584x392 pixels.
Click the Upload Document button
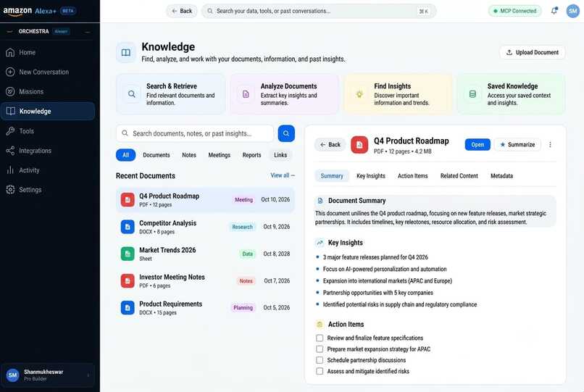click(533, 53)
